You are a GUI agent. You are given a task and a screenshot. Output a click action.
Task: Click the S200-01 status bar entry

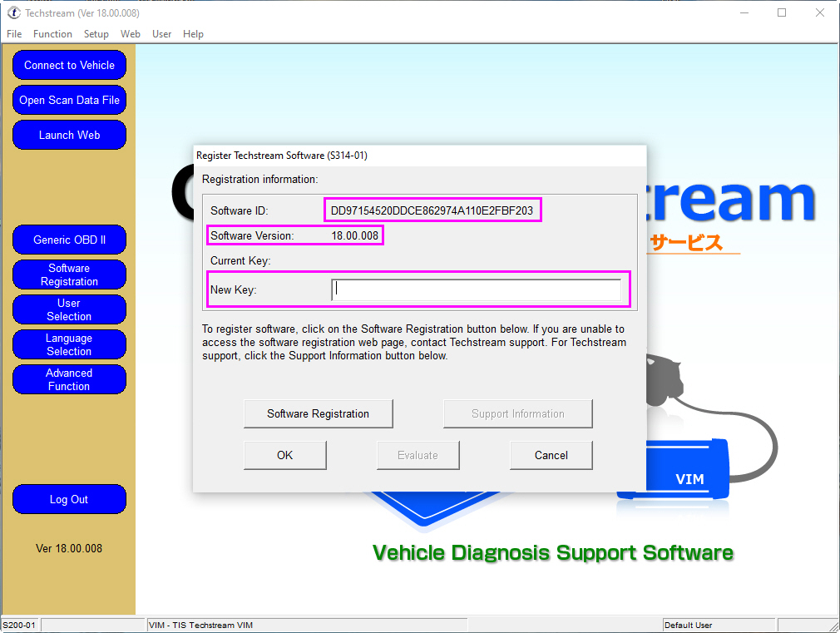tap(19, 625)
